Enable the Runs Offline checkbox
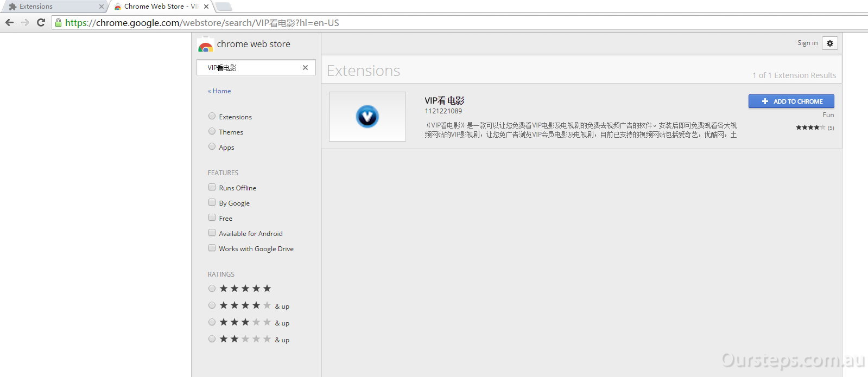This screenshot has width=868, height=377. [x=212, y=187]
